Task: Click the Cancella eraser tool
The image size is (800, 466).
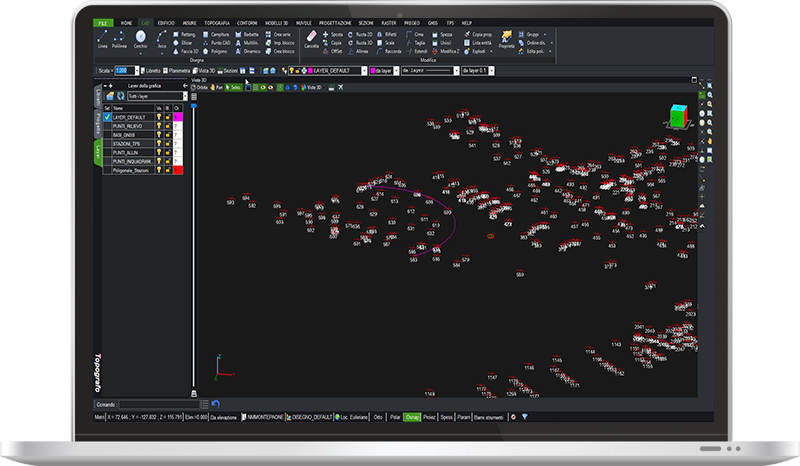Action: (311, 38)
